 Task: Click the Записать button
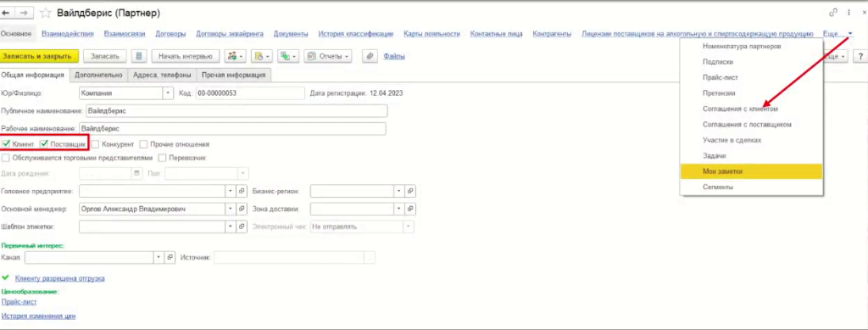(x=104, y=56)
